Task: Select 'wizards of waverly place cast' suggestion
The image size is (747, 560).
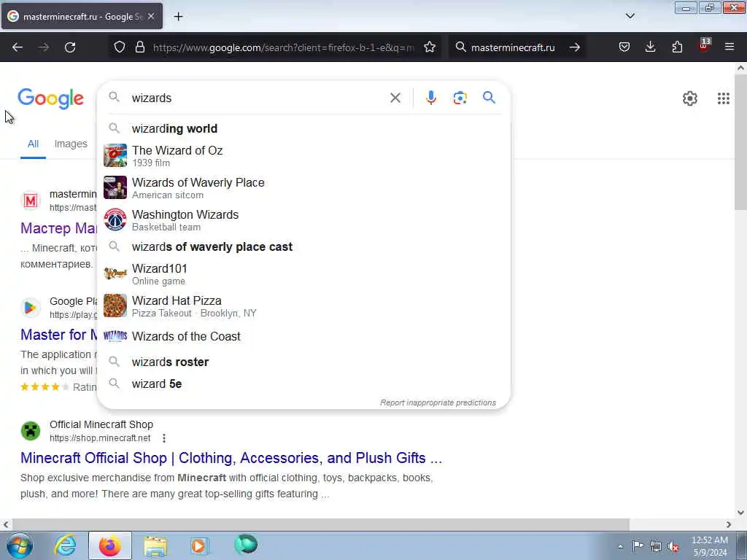Action: click(303, 246)
